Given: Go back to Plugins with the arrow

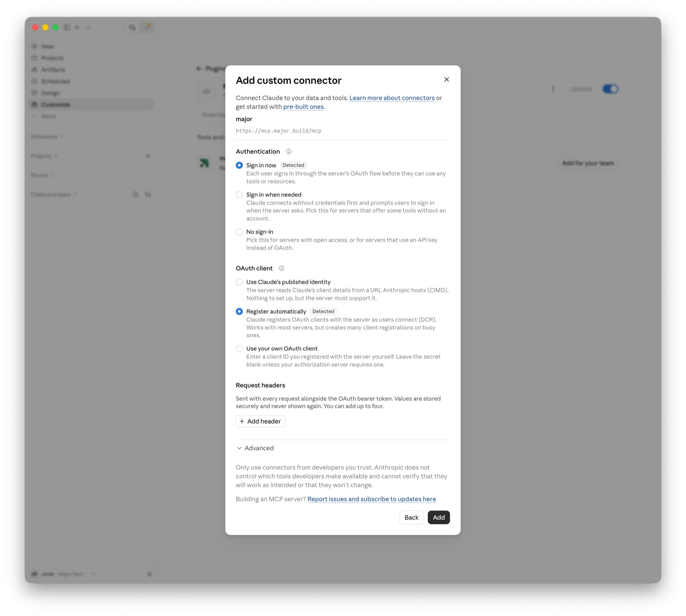Looking at the screenshot, I should pyautogui.click(x=199, y=69).
